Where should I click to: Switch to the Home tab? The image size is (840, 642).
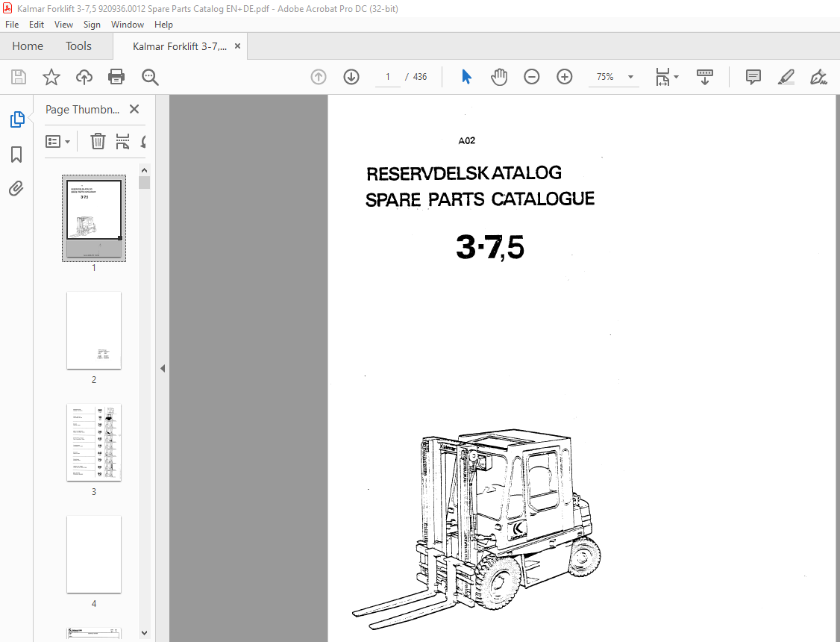click(28, 46)
